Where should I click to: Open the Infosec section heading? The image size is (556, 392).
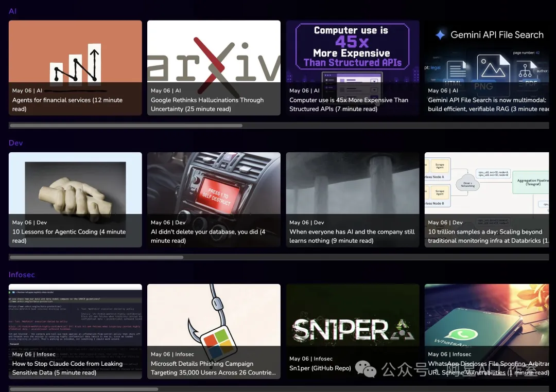click(x=22, y=275)
